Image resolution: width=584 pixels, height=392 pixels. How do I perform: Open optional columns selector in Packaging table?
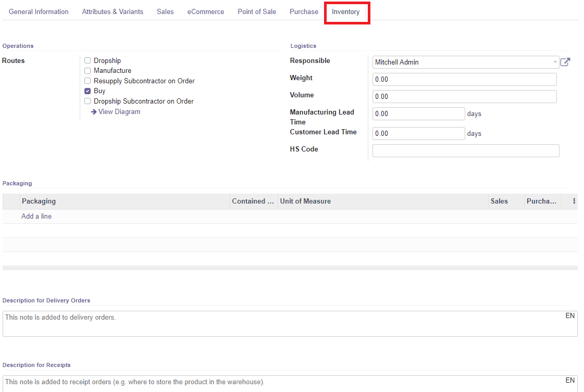point(574,201)
